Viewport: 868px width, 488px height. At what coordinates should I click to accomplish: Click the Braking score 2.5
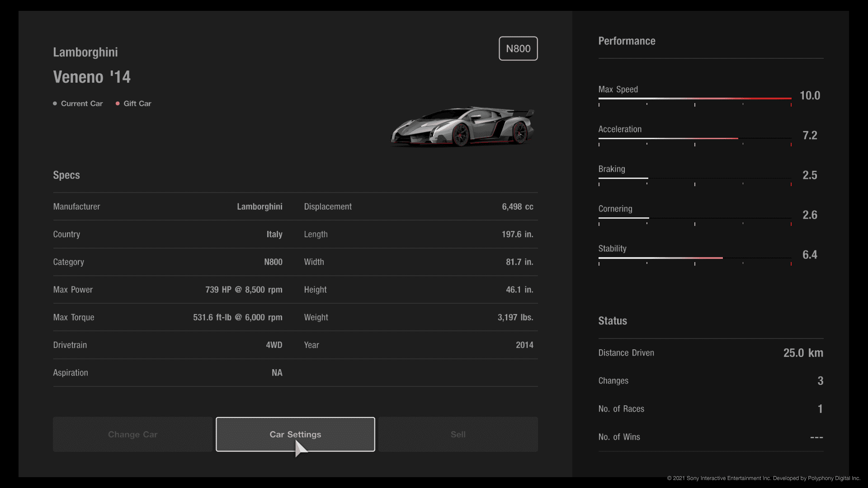pyautogui.click(x=810, y=175)
